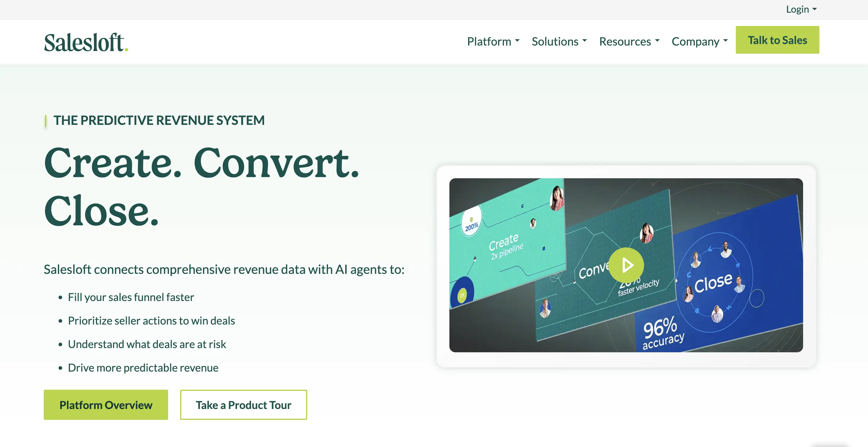Click the green play icon on the video
The width and height of the screenshot is (868, 447).
pos(626,265)
